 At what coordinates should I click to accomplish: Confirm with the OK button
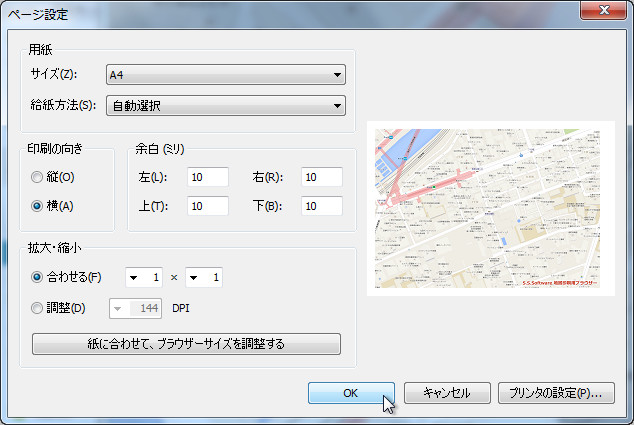coord(351,393)
